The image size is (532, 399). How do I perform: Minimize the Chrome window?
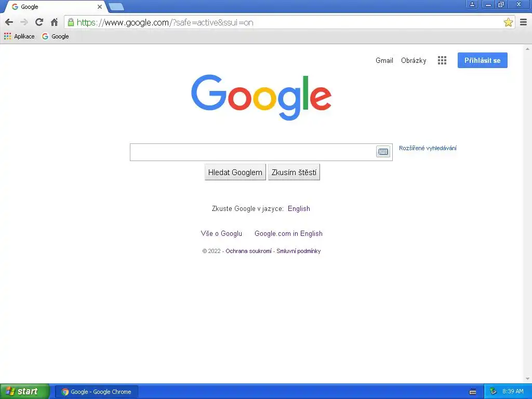point(488,4)
